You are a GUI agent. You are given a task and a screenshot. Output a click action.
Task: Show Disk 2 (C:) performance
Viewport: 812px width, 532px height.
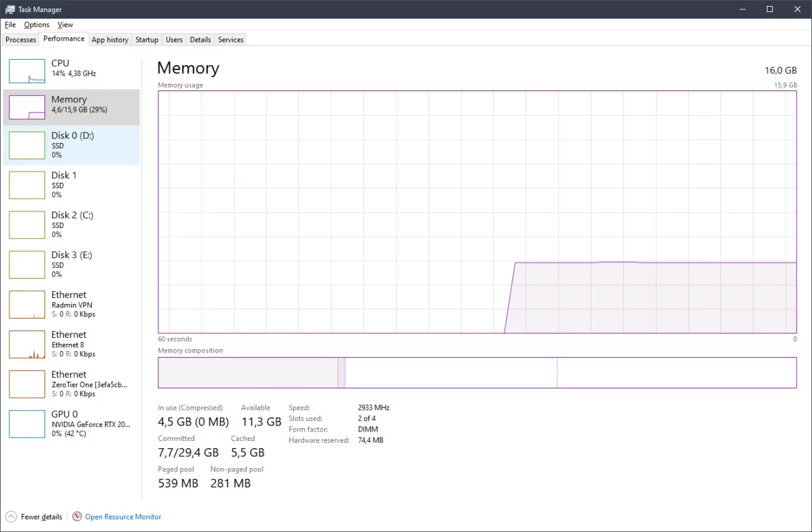coord(72,225)
